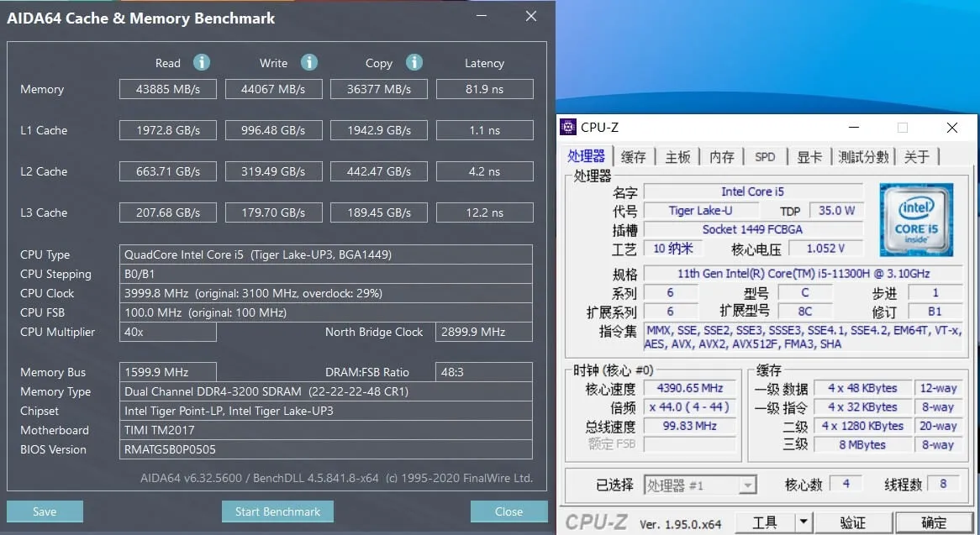Click the L3 Cache Write value 179.70 GB/s
This screenshot has width=980, height=535.
(x=274, y=212)
